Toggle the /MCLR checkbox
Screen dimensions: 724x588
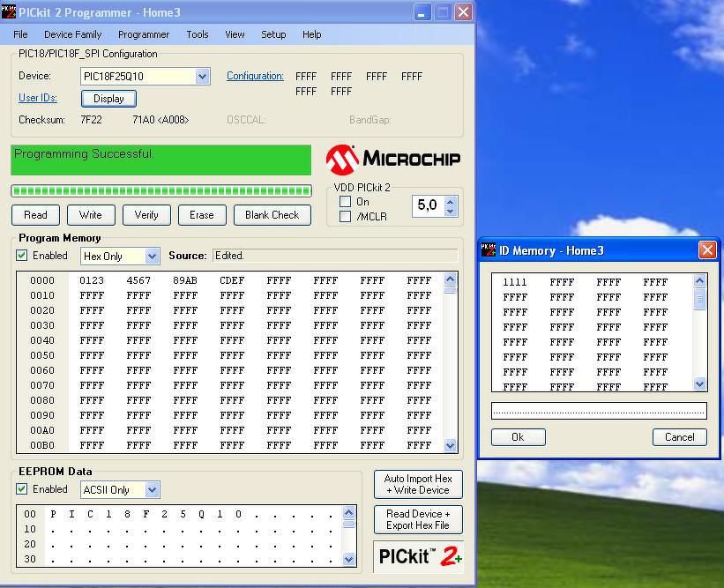(x=345, y=217)
